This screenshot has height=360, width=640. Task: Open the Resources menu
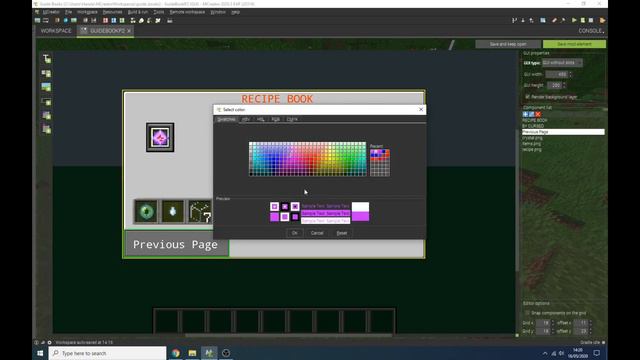coord(112,12)
